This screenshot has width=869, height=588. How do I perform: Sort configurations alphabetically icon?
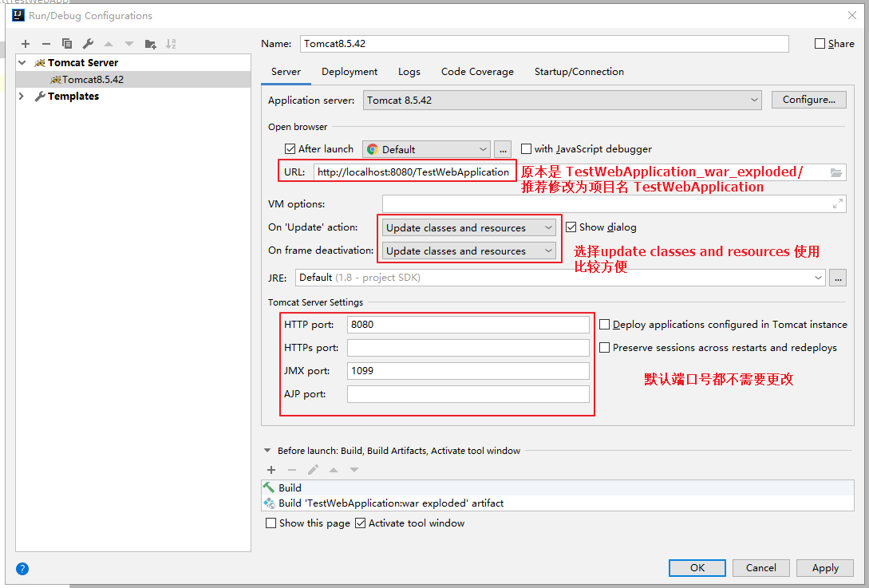click(x=171, y=44)
